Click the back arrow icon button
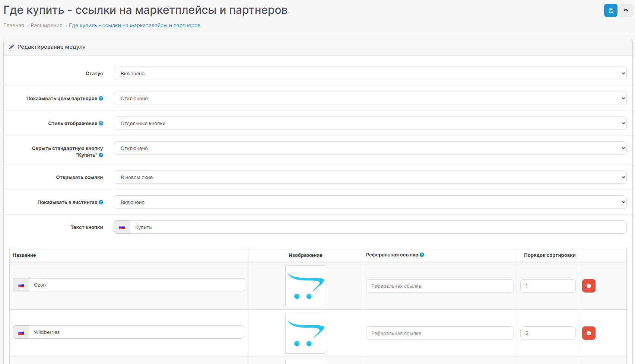 (626, 10)
